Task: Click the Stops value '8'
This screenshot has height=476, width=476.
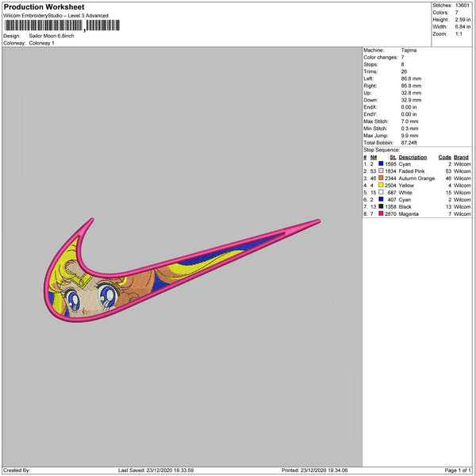Action: [402, 64]
